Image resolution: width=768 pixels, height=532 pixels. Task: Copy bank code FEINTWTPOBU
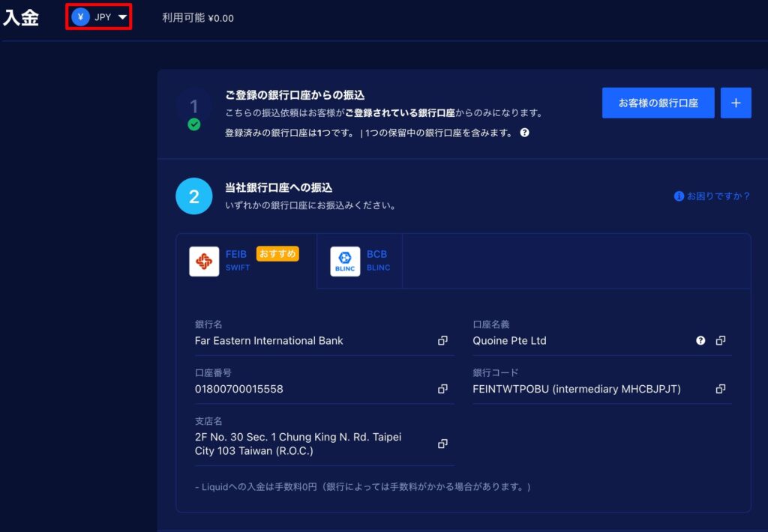point(721,389)
